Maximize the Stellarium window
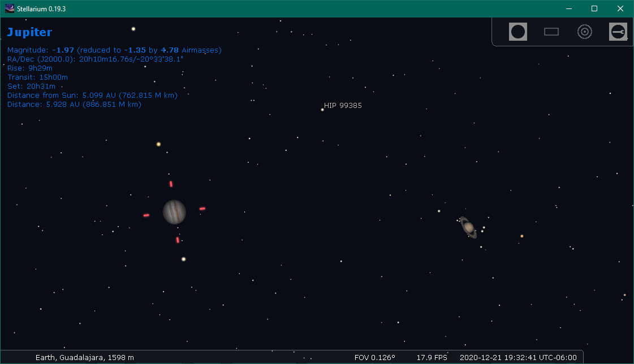This screenshot has height=364, width=634. pos(594,8)
